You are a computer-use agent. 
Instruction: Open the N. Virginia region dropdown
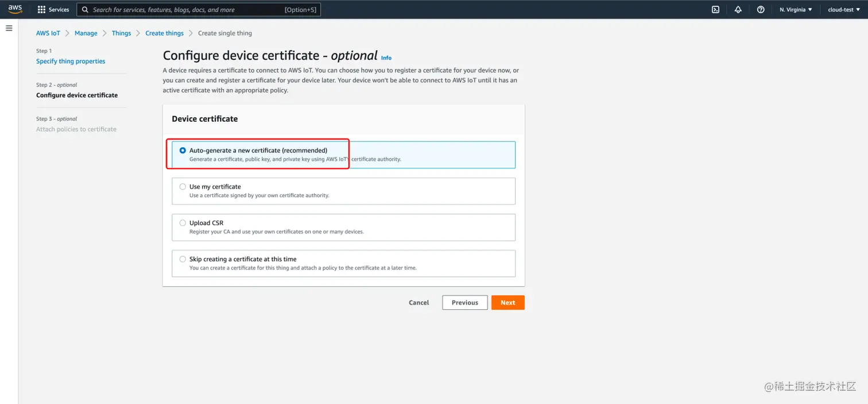[796, 10]
